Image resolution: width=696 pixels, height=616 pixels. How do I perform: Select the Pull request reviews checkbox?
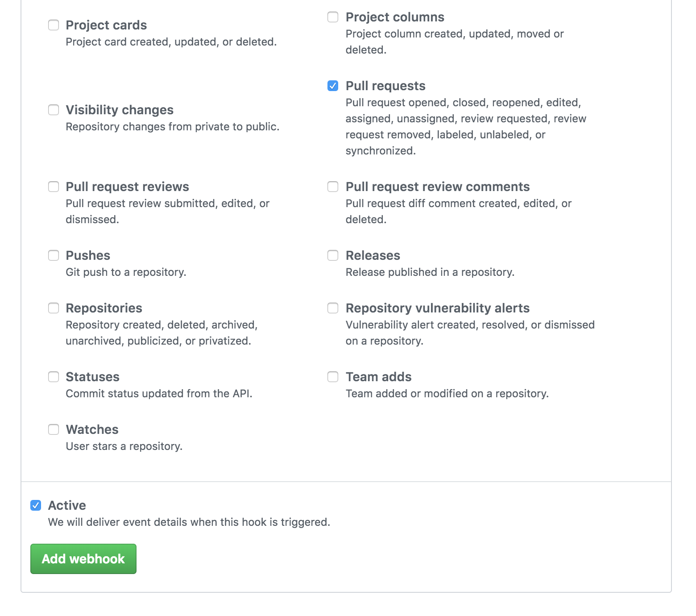click(x=54, y=187)
